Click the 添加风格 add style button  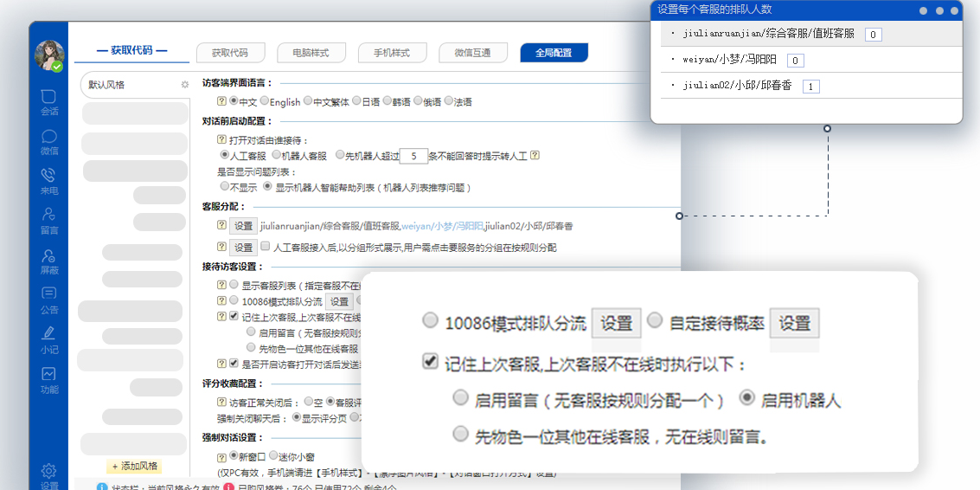pyautogui.click(x=134, y=466)
